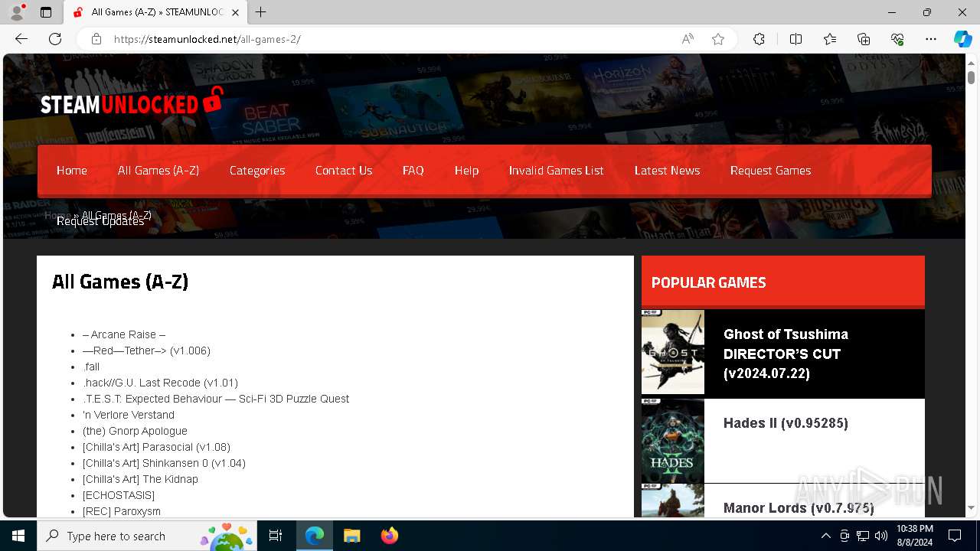Screen dimensions: 980x551
Task: Open Ghost of Tsushima DIRECTOR'S CUT title
Action: pyautogui.click(x=786, y=354)
